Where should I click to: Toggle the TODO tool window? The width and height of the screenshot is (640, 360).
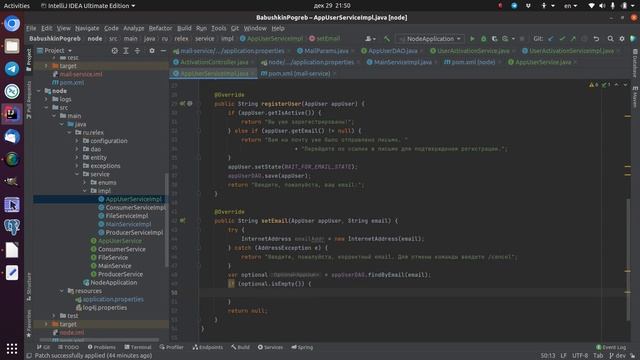tap(69, 347)
